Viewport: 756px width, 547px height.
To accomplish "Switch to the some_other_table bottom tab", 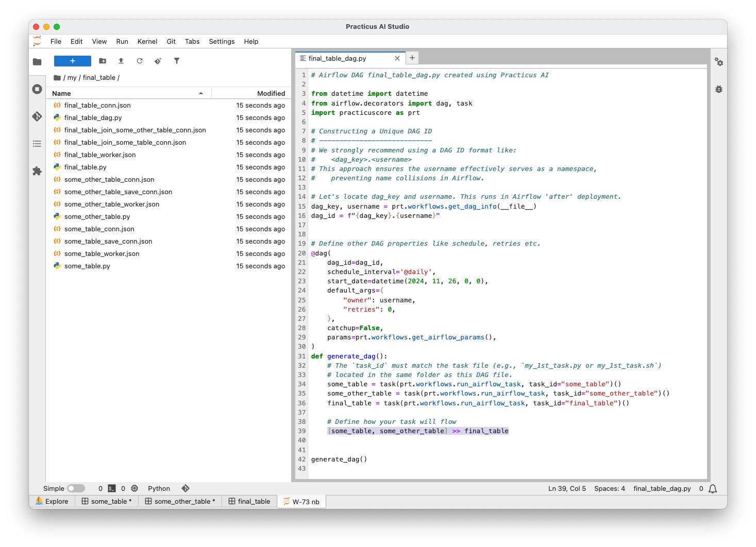I will pyautogui.click(x=180, y=501).
